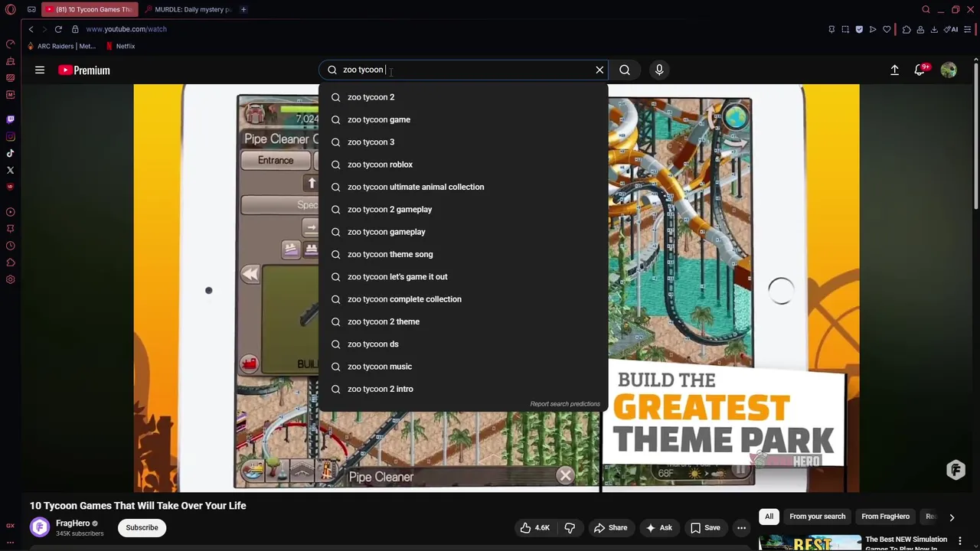Open YouTube hamburger guide menu
The image size is (980, 551).
pyautogui.click(x=40, y=70)
